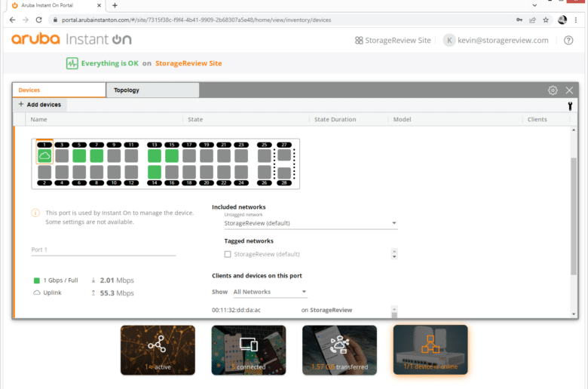Select switch port 12
Image resolution: width=588 pixels, height=389 pixels.
click(x=131, y=172)
